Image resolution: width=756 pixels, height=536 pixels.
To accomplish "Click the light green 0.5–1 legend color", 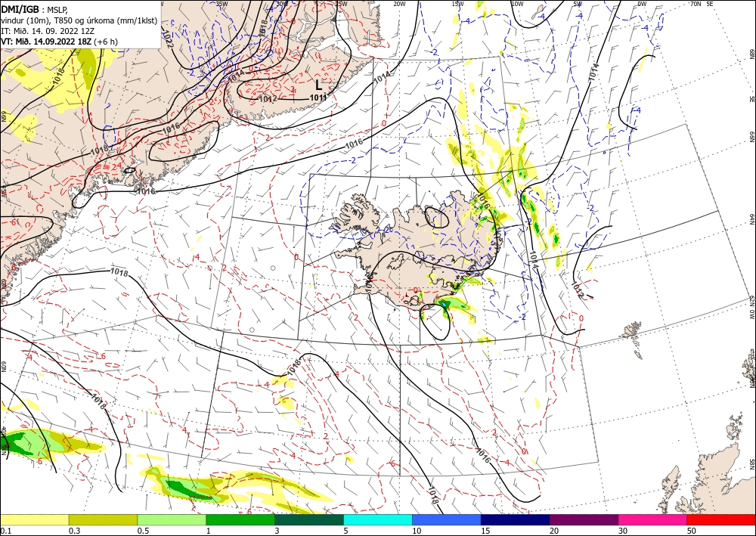I will (x=172, y=519).
